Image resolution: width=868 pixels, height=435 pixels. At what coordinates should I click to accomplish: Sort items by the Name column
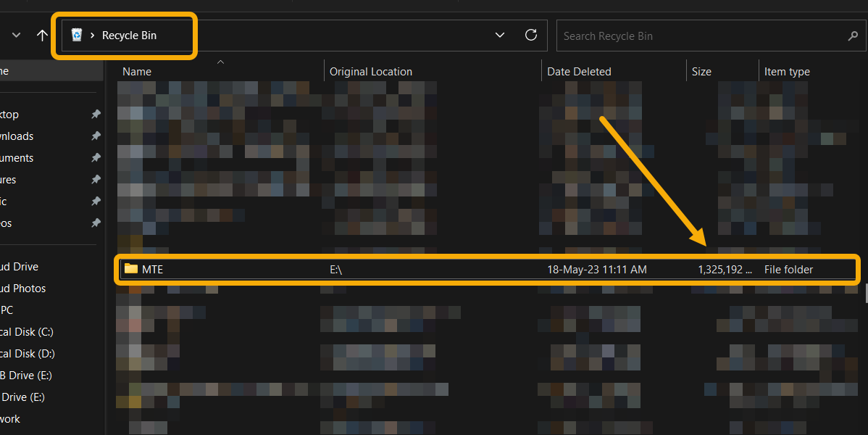coord(138,70)
